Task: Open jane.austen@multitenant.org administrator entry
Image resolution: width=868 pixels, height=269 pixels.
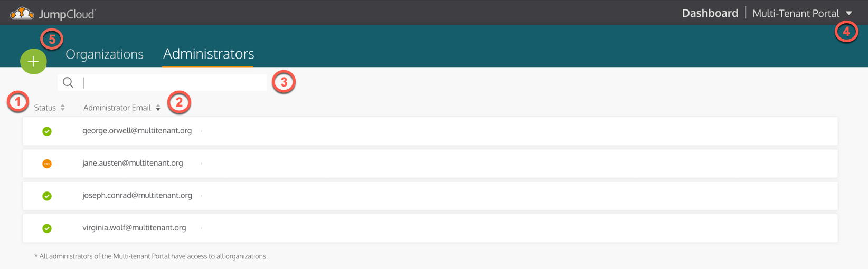Action: click(x=430, y=164)
